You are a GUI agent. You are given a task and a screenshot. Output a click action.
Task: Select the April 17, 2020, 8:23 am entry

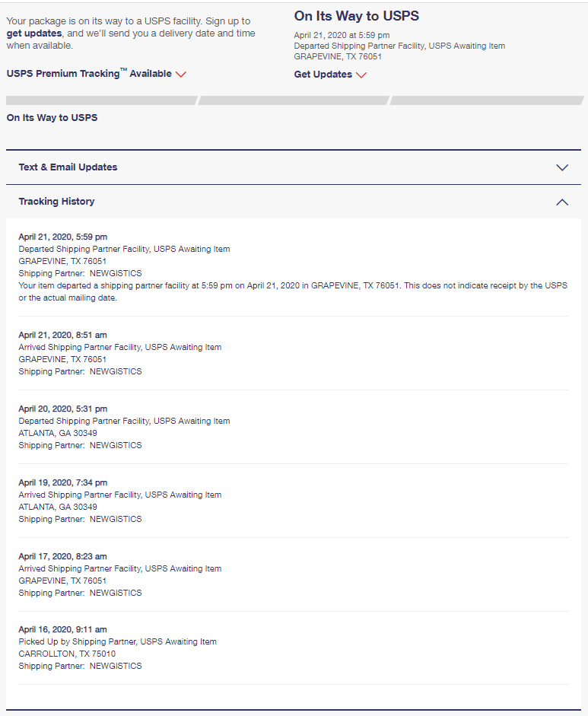pos(62,556)
